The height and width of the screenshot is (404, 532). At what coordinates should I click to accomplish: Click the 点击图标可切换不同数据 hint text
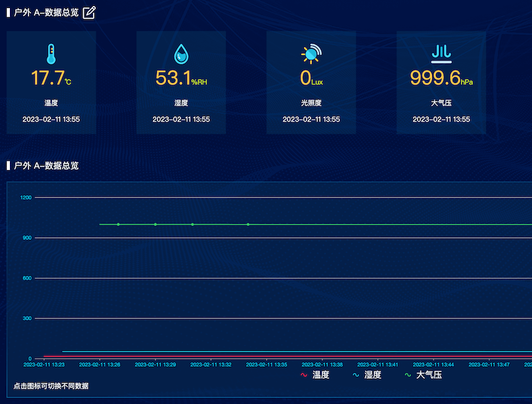[x=51, y=386]
